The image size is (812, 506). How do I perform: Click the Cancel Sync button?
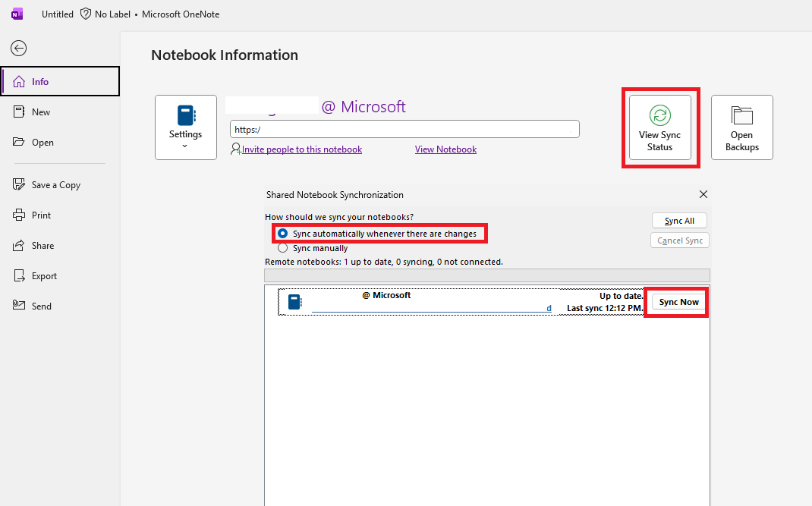tap(679, 240)
